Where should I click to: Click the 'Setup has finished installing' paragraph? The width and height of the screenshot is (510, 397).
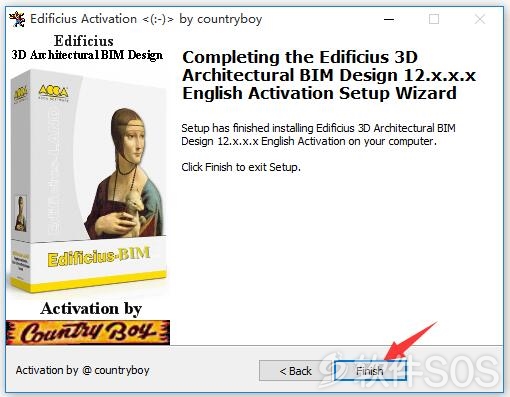pos(318,135)
